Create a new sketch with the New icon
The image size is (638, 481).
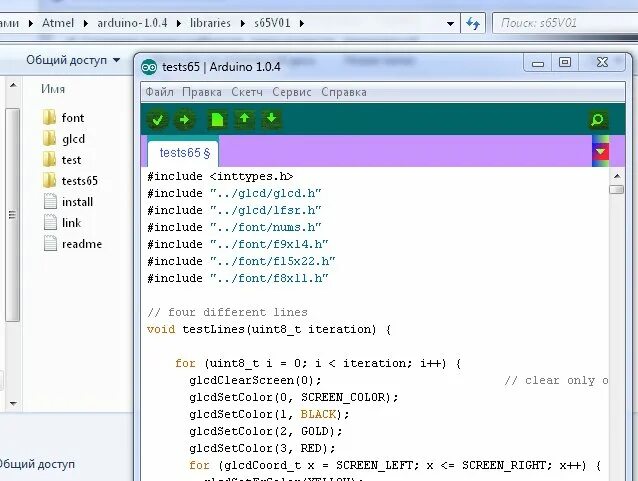217,120
